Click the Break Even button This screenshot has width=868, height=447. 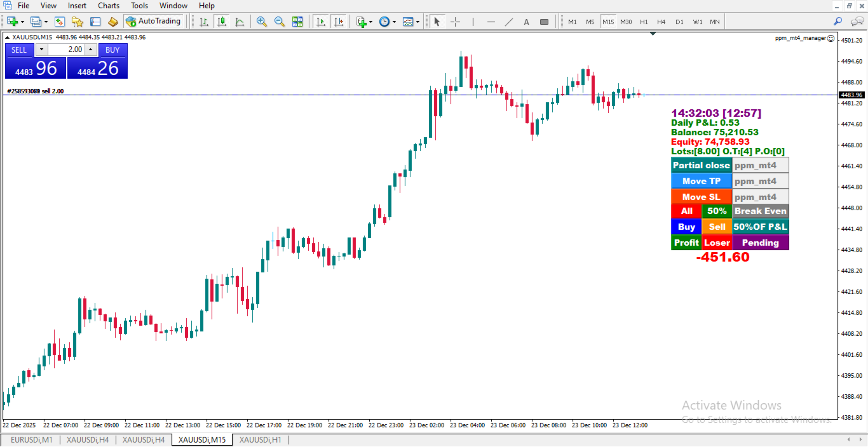click(761, 211)
